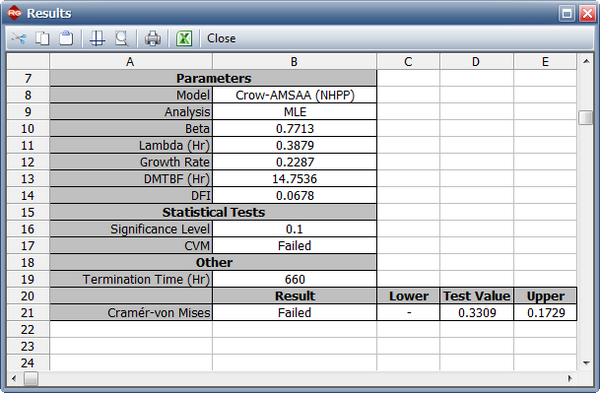Select the DMTBF value 14.7536

point(295,179)
